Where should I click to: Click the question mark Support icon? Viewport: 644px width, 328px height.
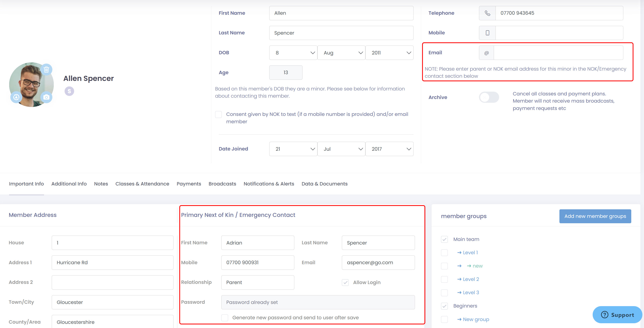pos(605,314)
